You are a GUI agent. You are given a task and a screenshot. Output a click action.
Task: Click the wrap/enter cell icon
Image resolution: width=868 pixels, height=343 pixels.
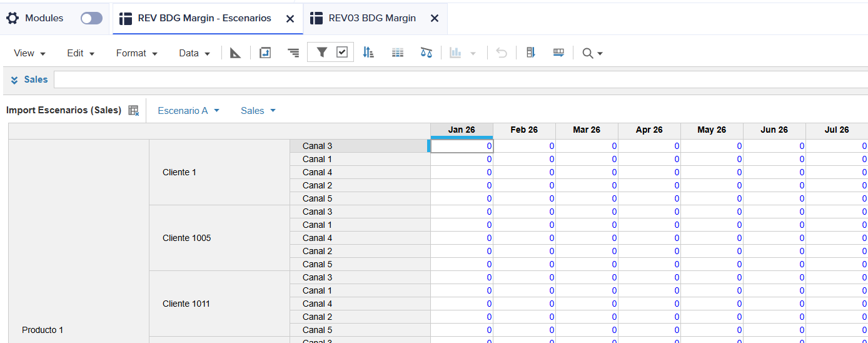265,53
